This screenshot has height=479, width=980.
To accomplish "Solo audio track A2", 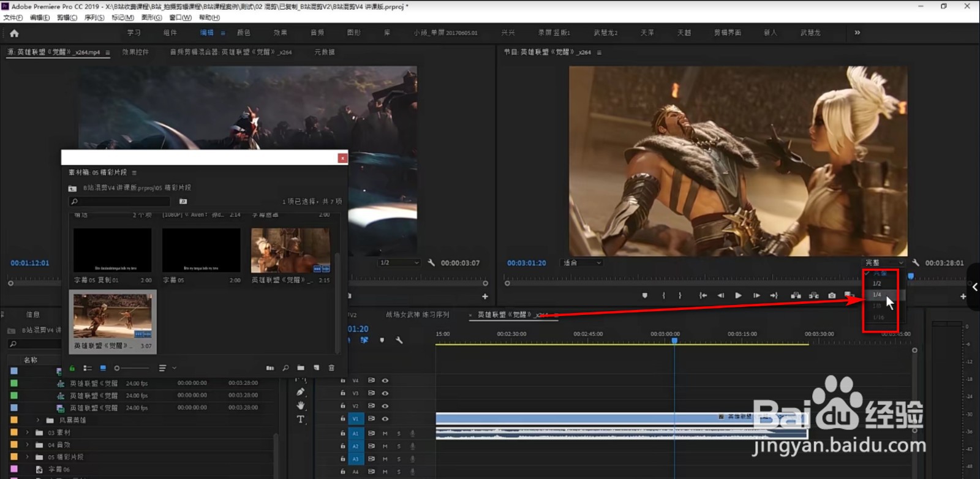I will [x=399, y=446].
